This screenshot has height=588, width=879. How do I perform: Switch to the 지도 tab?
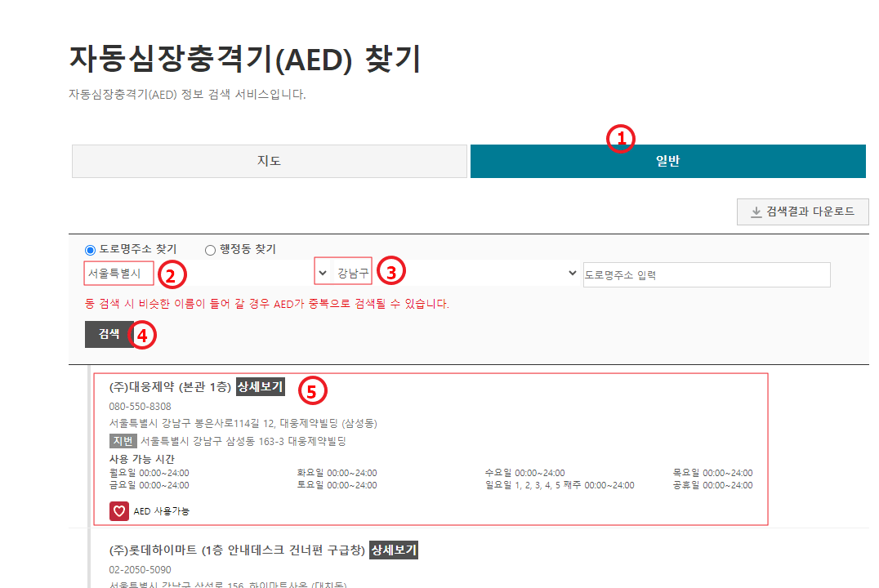click(270, 161)
